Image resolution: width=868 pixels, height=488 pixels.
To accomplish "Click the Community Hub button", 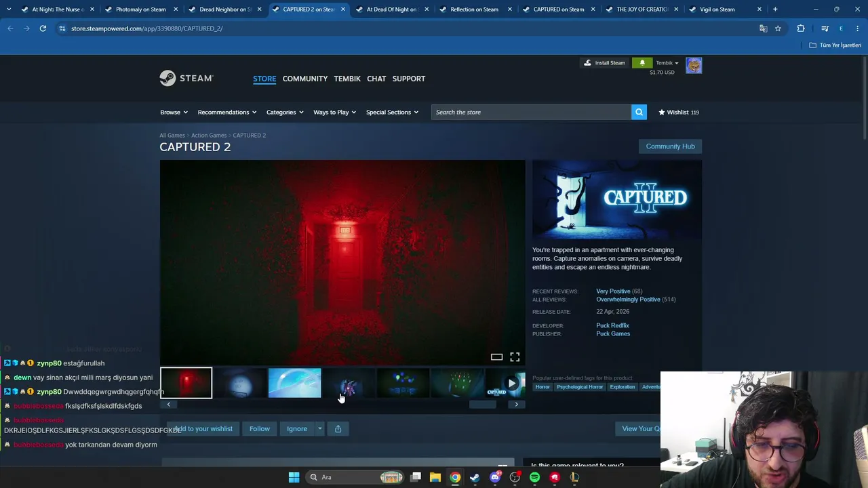I will [x=670, y=146].
